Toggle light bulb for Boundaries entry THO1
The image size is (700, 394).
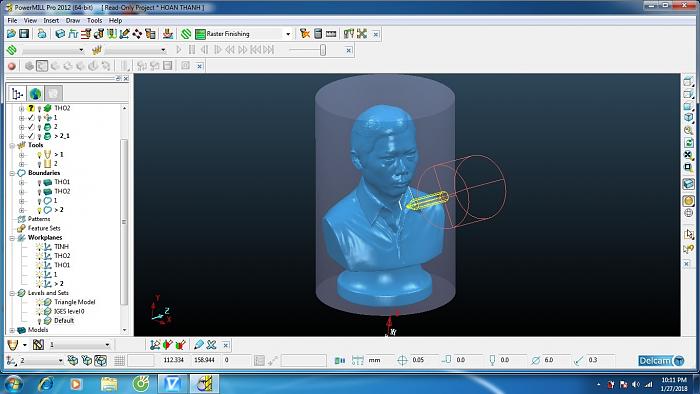coord(39,182)
